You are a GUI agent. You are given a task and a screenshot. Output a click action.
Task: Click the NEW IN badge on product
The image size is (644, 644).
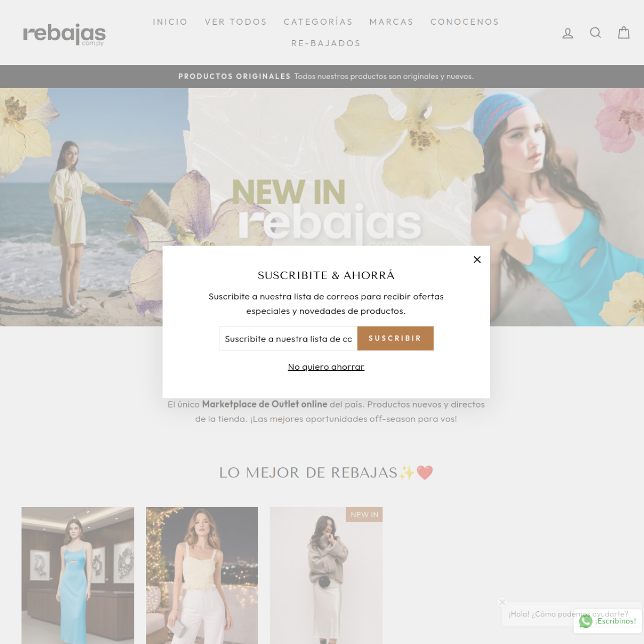tap(364, 515)
